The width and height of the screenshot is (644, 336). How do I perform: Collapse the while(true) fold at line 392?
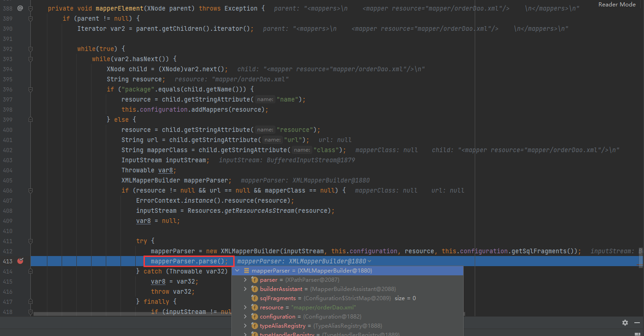tap(31, 49)
